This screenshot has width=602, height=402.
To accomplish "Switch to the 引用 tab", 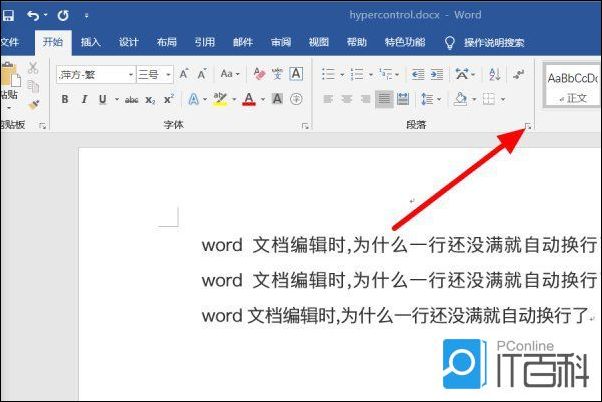I will [x=205, y=42].
